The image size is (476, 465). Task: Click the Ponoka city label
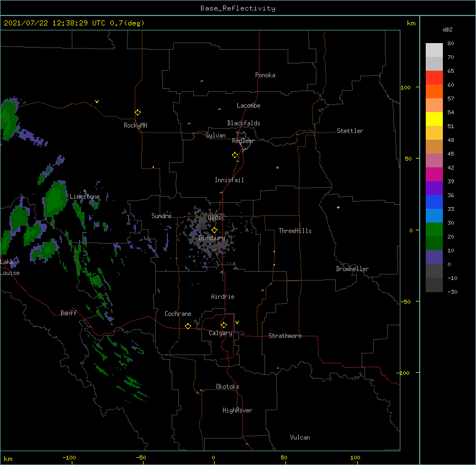pos(265,75)
